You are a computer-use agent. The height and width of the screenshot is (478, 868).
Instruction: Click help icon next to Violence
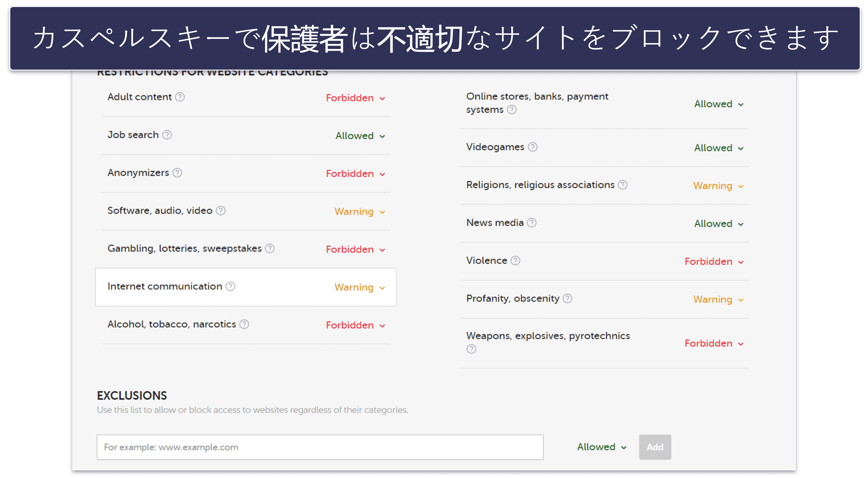[516, 261]
